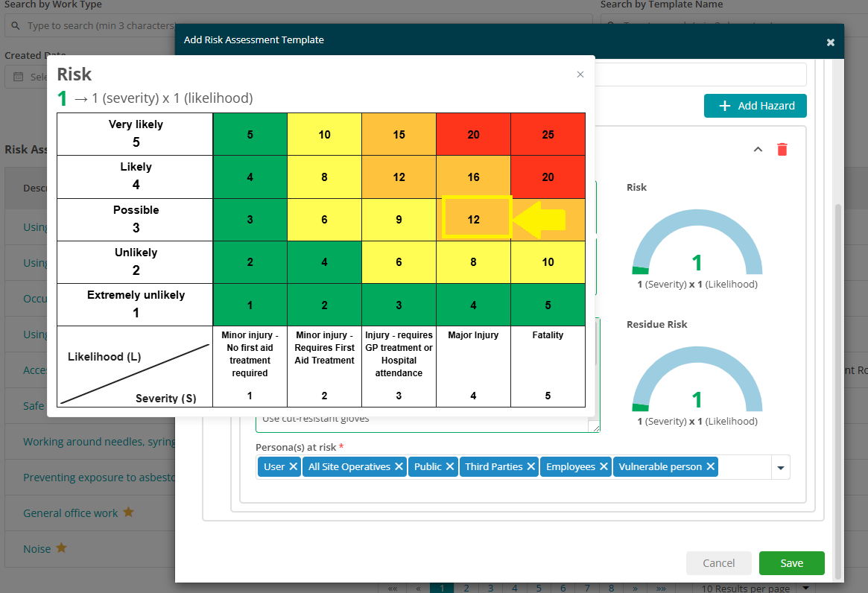Select cell 8 in the Likely row

click(324, 177)
